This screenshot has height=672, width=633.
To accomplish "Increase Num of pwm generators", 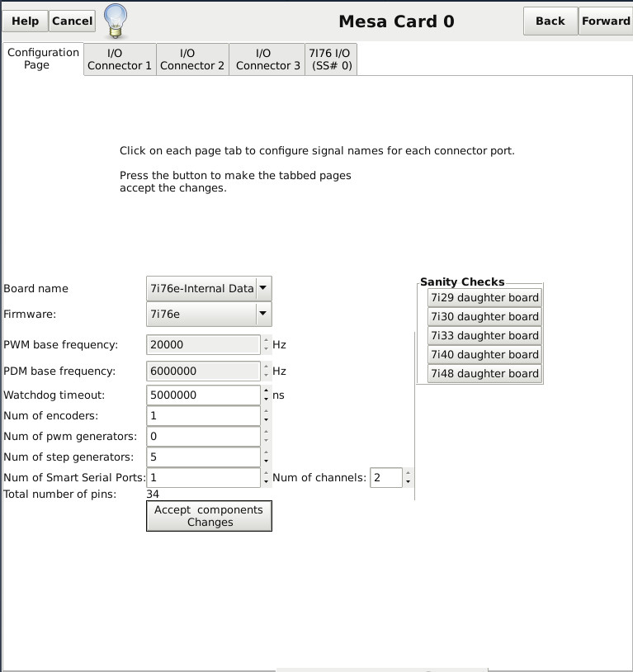I will point(266,432).
